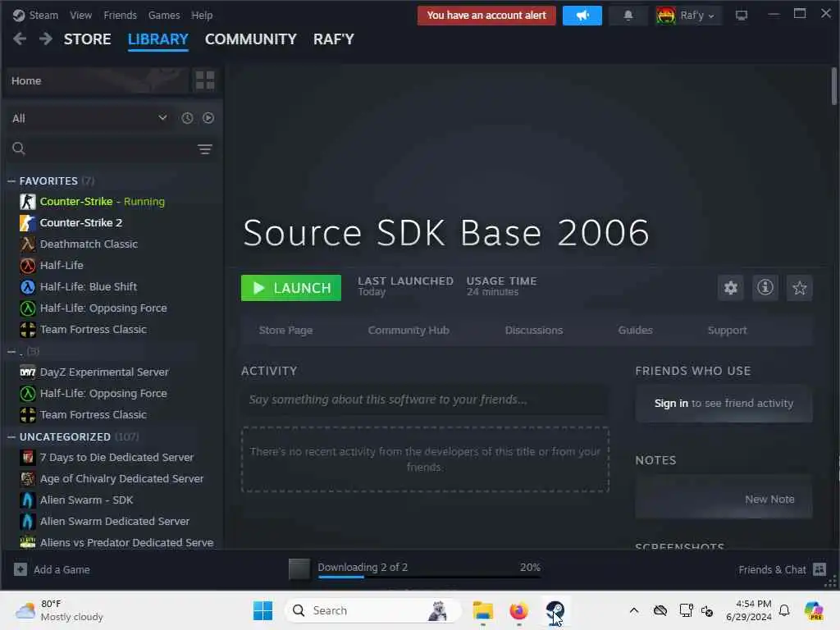This screenshot has height=630, width=840.
Task: Open the account alert banner
Action: tap(486, 16)
